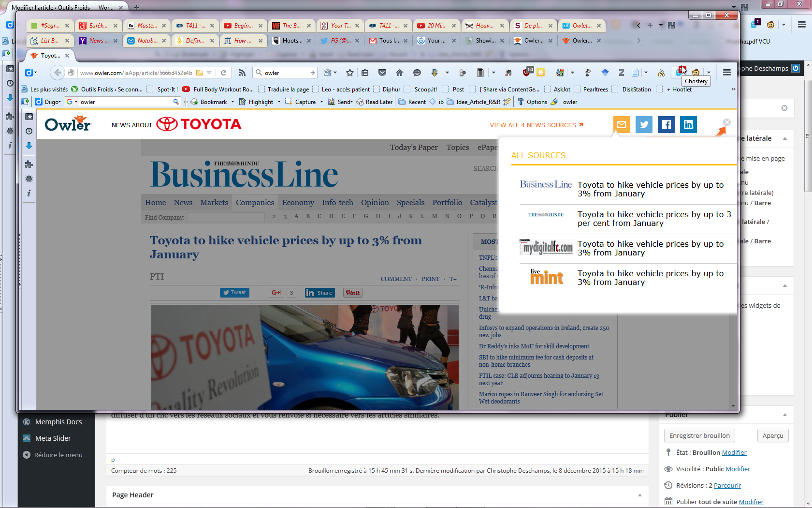Open sidebar bookmarks star icon
The height and width of the screenshot is (508, 812).
[x=29, y=117]
